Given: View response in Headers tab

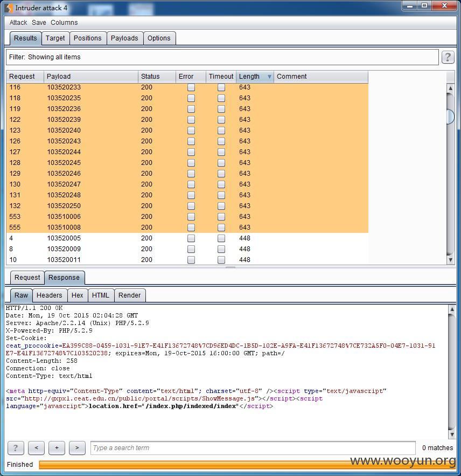Looking at the screenshot, I should coord(50,295).
